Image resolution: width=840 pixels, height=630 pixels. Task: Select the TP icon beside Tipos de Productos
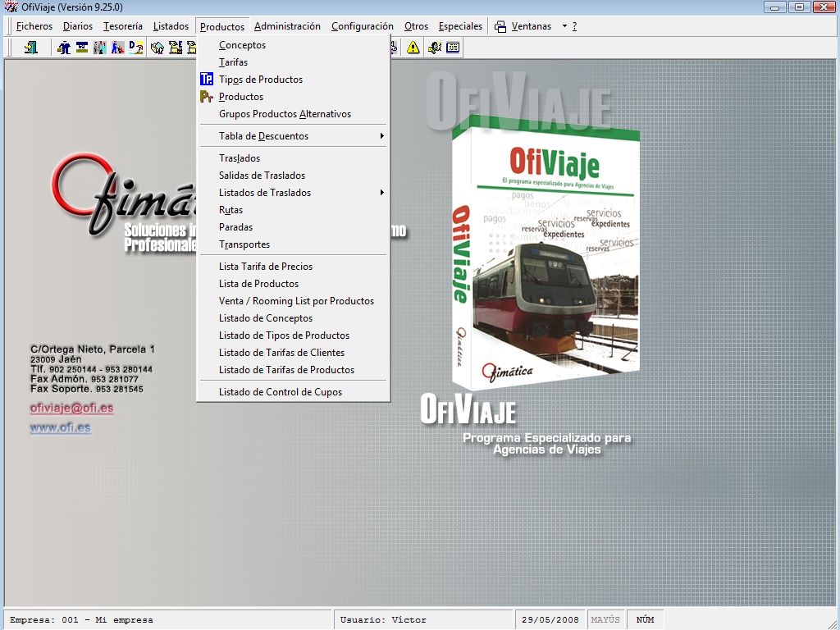tap(205, 79)
